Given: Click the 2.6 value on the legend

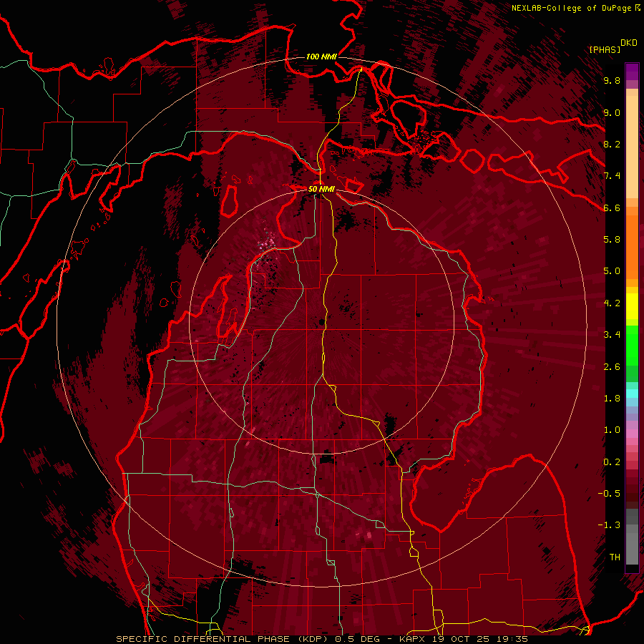Looking at the screenshot, I should point(612,367).
